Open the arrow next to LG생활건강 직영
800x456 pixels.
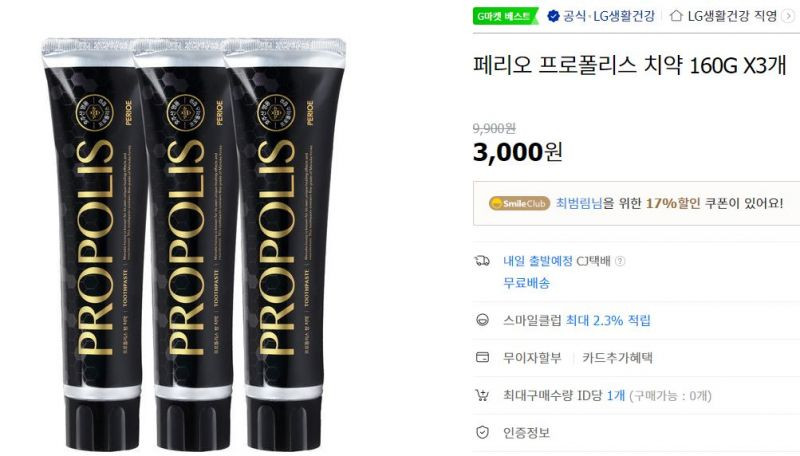click(788, 16)
